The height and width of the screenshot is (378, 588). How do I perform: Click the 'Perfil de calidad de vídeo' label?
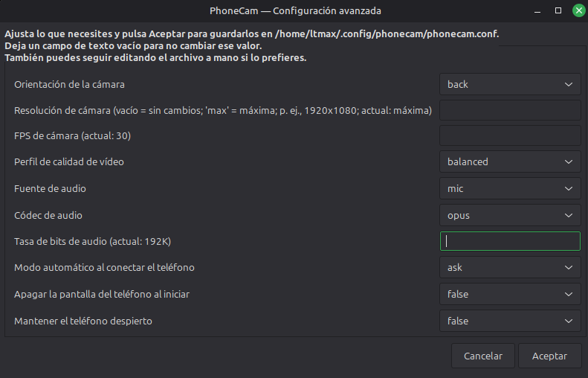pos(69,161)
